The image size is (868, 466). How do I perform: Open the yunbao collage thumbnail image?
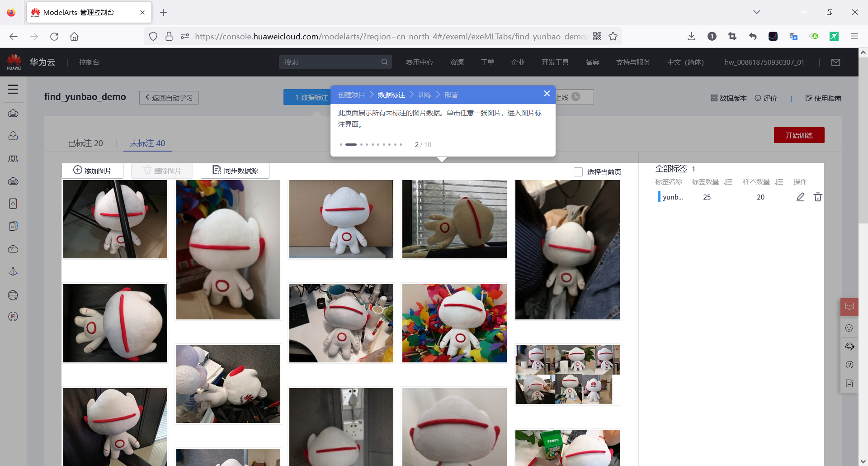[567, 375]
